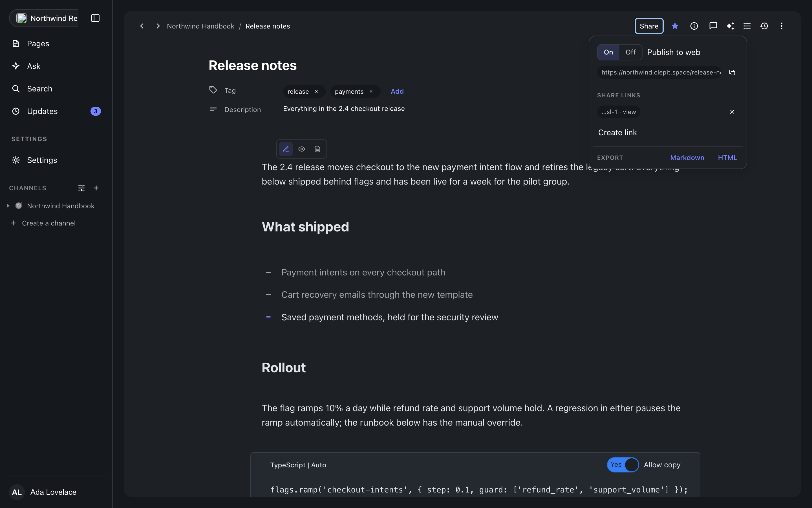Edit the description text field
Screen dimensions: 812x508
(344, 109)
